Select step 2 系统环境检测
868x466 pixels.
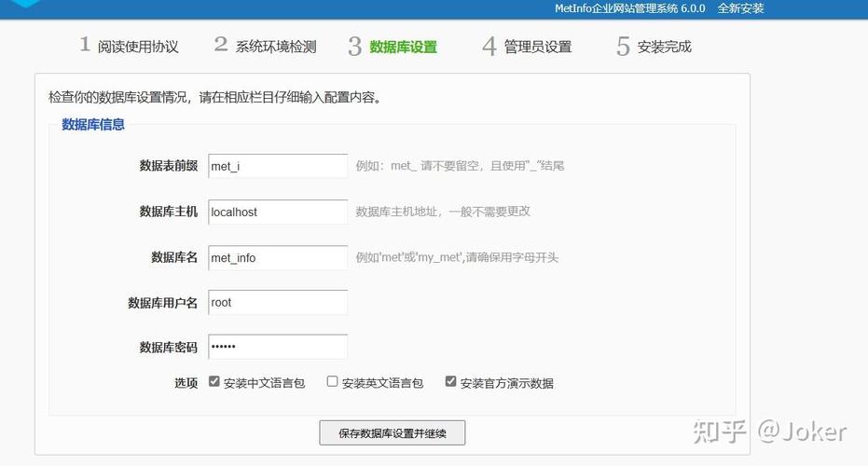265,46
